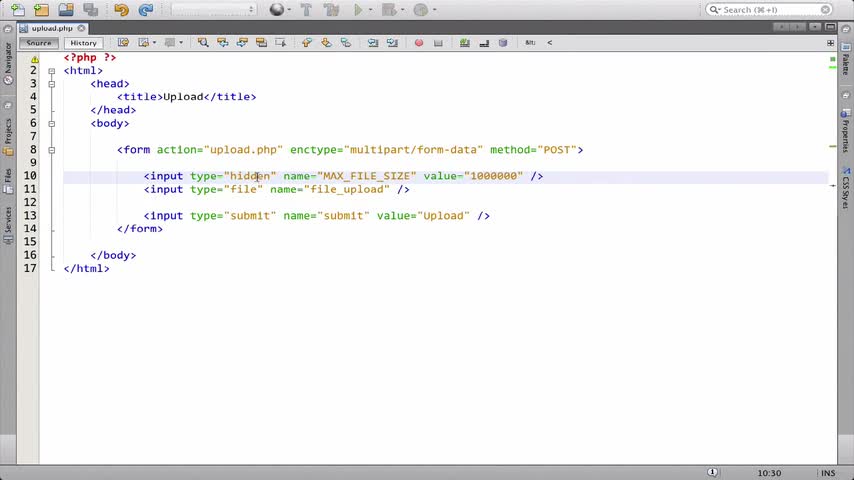Click the MAX_FILE_SIZE text on line 10
Viewport: 854px width, 480px height.
pyautogui.click(x=367, y=176)
